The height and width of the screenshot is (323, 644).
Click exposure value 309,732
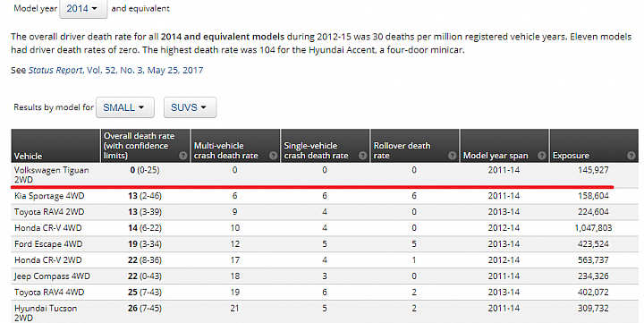click(x=593, y=308)
